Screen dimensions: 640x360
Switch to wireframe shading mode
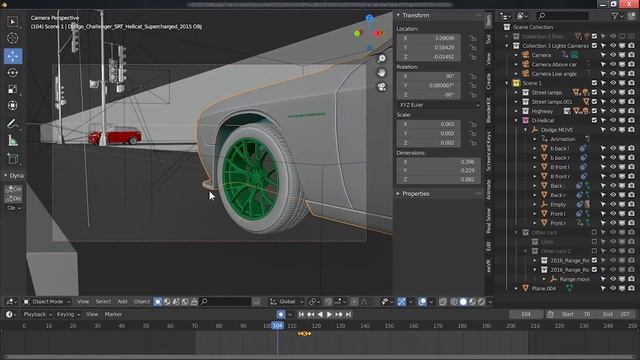point(454,302)
